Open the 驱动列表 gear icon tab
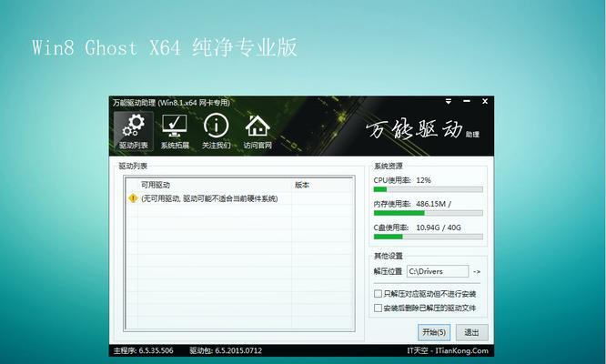 coord(134,131)
